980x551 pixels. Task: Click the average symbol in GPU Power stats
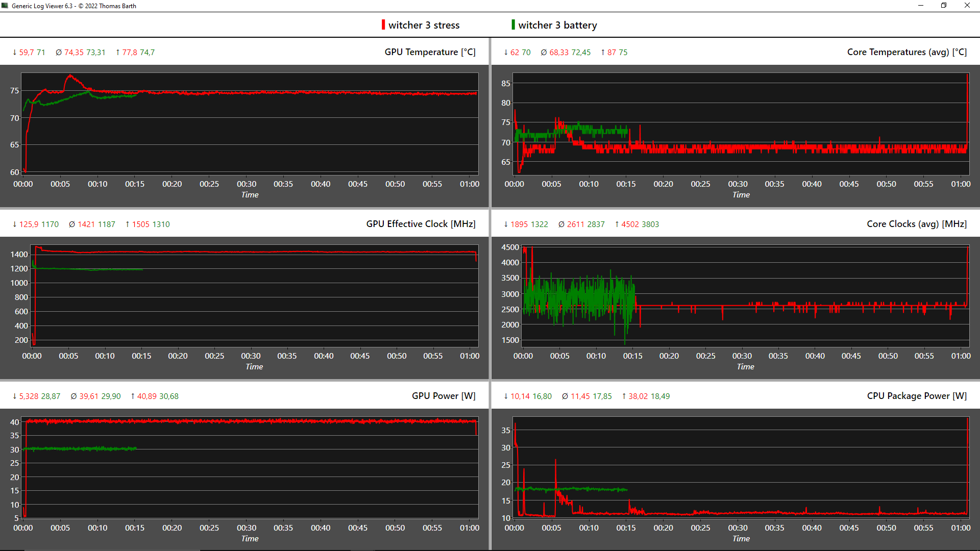tap(73, 396)
